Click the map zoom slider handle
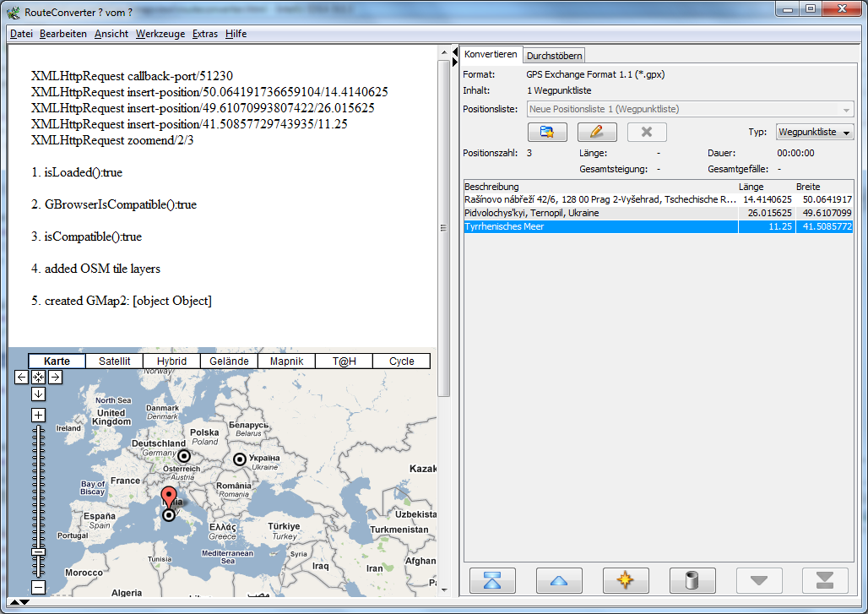 click(x=38, y=552)
